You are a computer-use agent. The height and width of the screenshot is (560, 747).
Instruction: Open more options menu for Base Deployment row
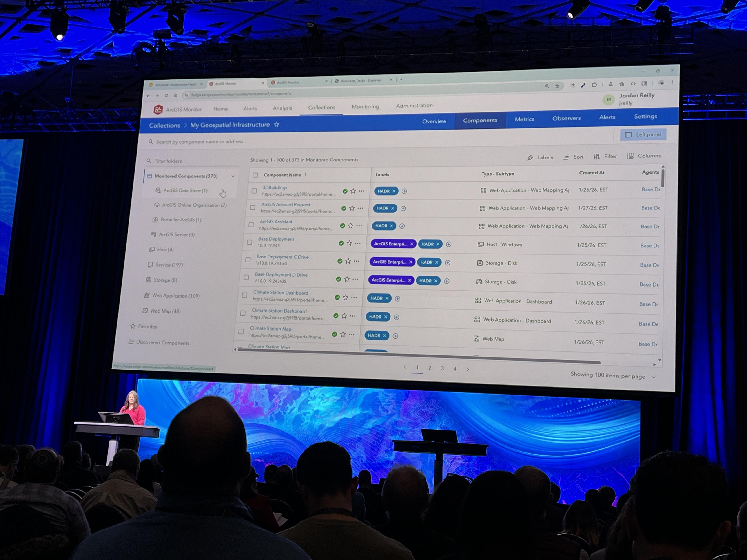pos(358,243)
